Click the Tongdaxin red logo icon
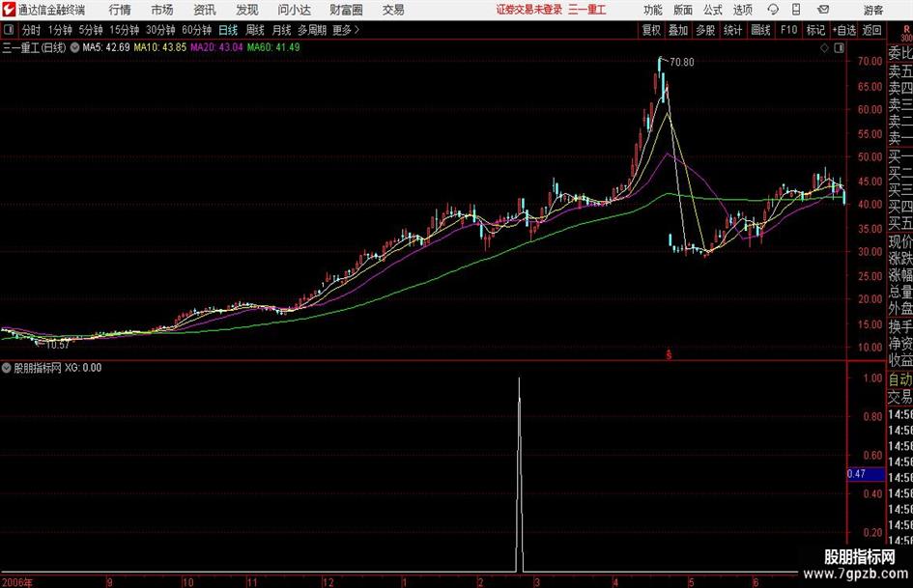Screen dimensions: 913x588 pyautogui.click(x=9, y=10)
